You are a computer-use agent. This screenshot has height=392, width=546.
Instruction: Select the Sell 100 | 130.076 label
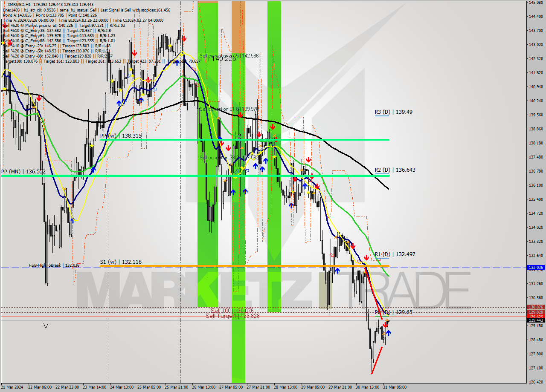(232, 311)
